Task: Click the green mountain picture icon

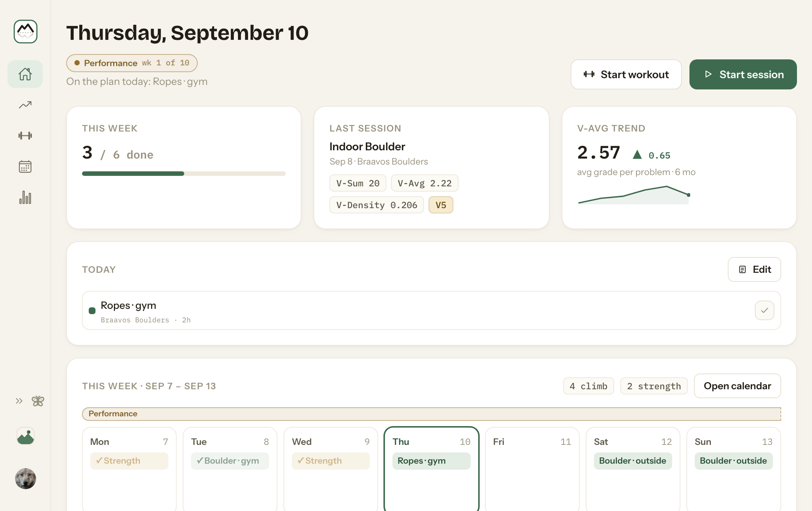Action: click(x=26, y=436)
